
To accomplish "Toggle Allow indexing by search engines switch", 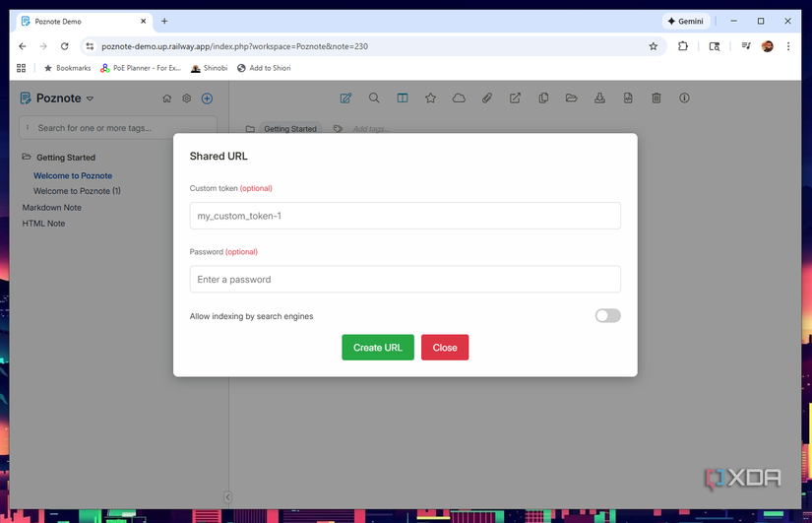I will click(607, 315).
